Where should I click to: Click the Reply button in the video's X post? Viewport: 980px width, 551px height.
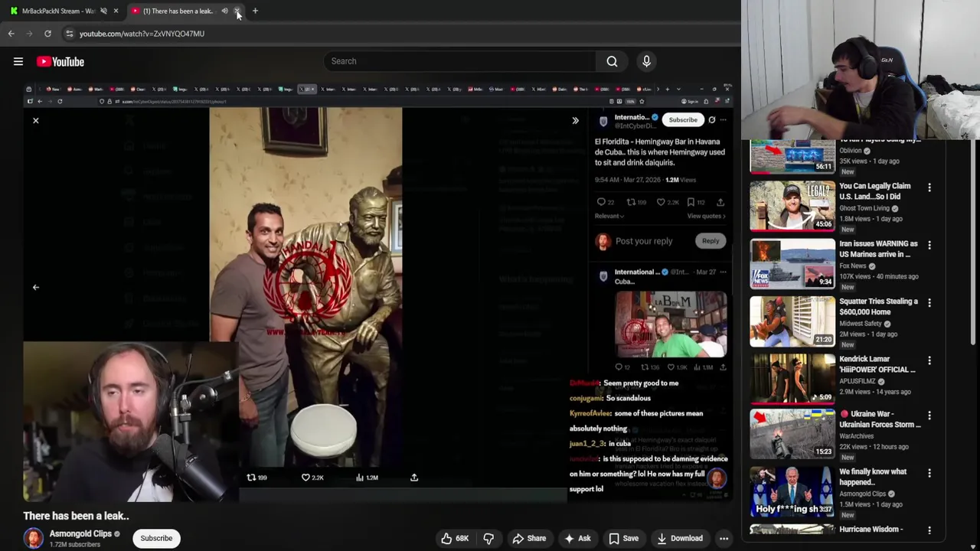tap(710, 241)
